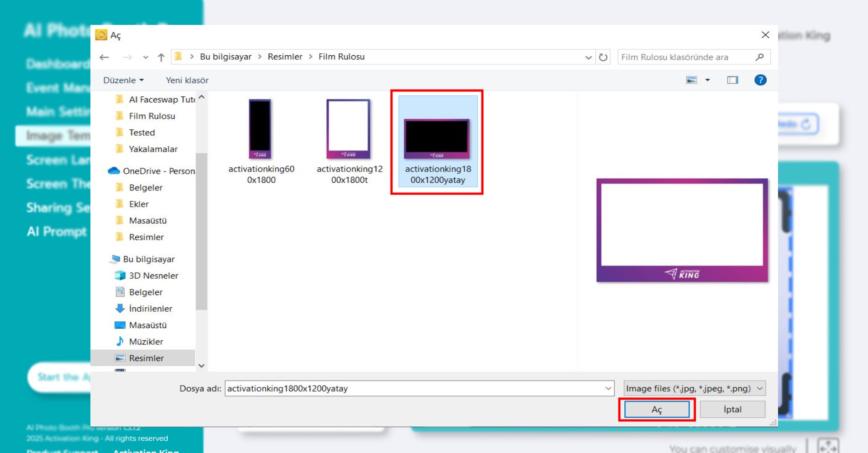Refresh the Film Rulosu folder listing

point(603,57)
